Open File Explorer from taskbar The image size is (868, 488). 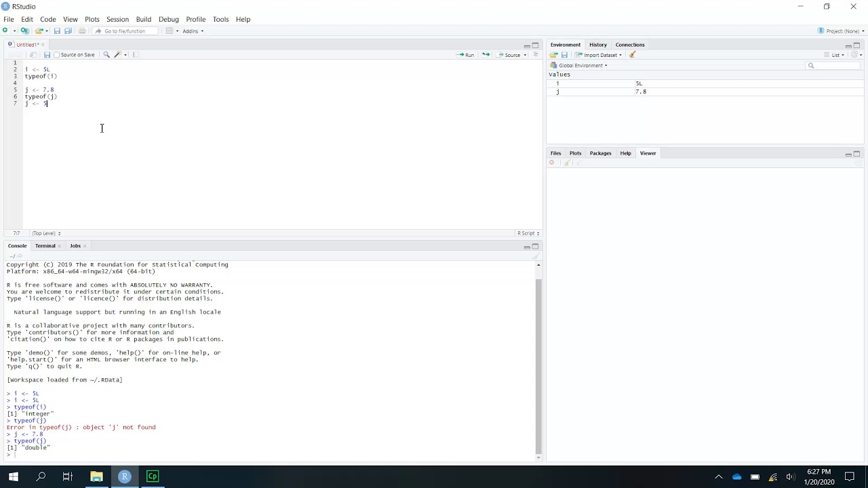(96, 476)
